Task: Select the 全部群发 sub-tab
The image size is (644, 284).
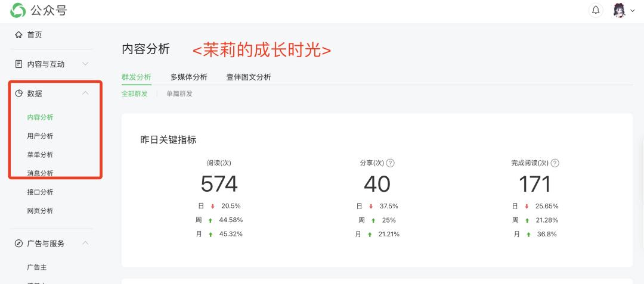Action: coord(134,93)
